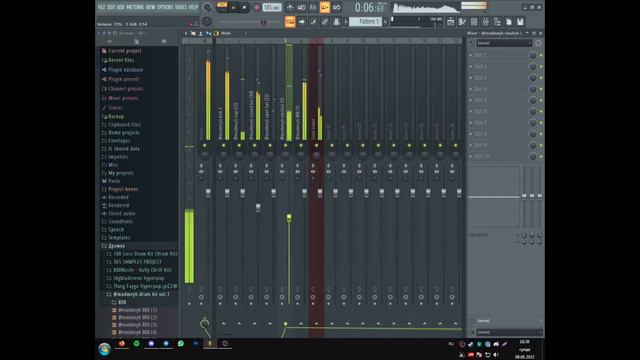Open the FILE menu
The image size is (640, 360).
tap(102, 7)
